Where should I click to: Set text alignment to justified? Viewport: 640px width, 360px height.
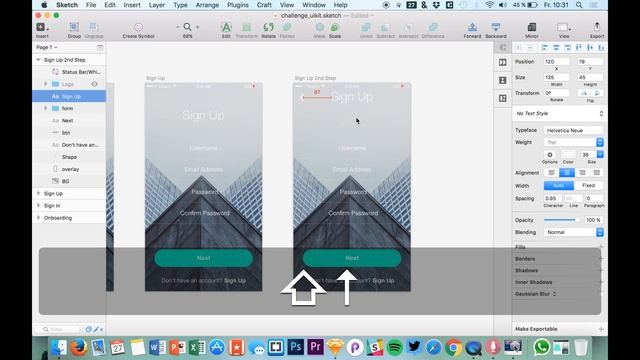[596, 173]
